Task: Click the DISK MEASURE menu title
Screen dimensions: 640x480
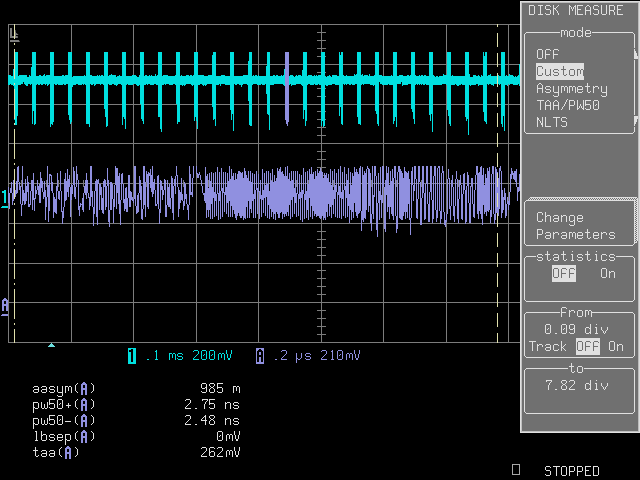Action: pyautogui.click(x=576, y=10)
